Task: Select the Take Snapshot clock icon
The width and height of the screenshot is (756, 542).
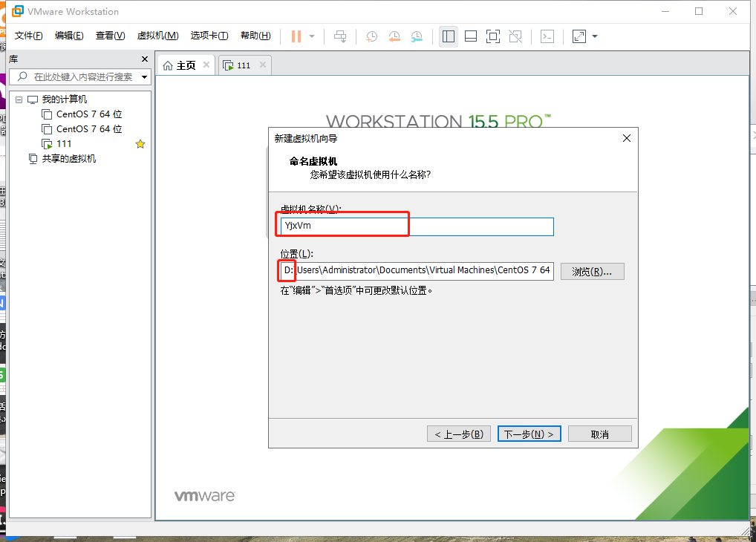Action: pyautogui.click(x=371, y=36)
